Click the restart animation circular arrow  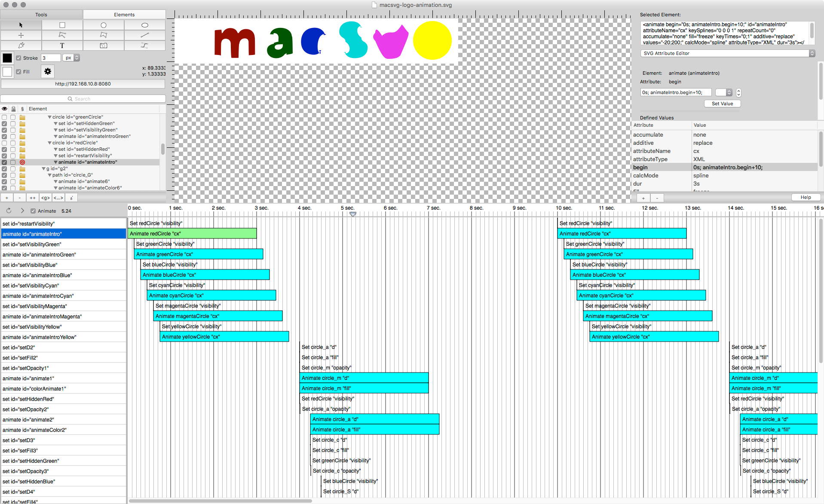point(9,211)
